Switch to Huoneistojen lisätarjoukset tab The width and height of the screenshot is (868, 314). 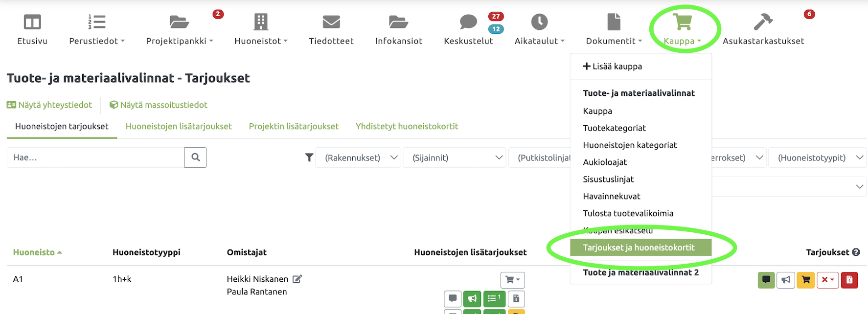click(x=179, y=126)
